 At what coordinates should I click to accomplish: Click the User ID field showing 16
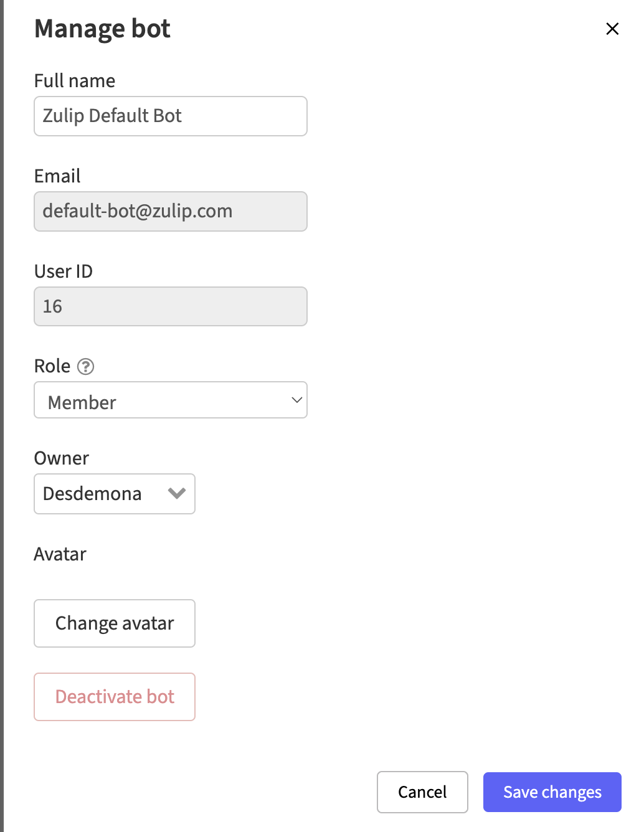[170, 306]
